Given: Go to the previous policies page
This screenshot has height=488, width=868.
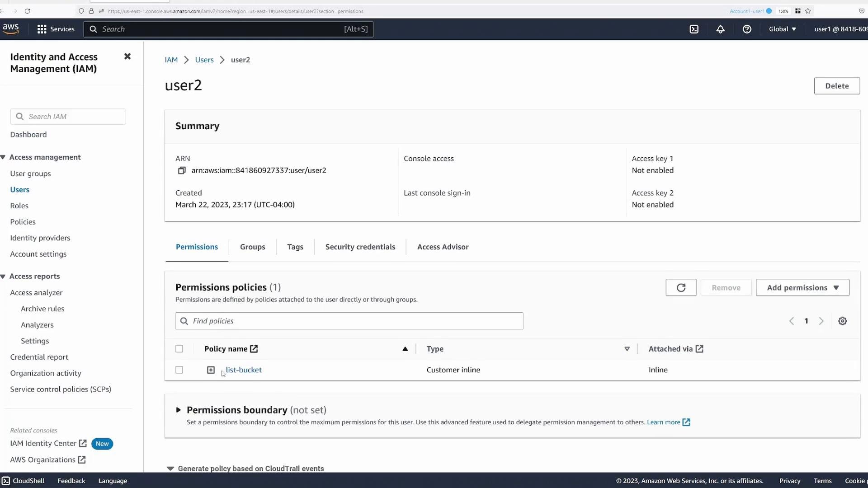Looking at the screenshot, I should (x=791, y=321).
